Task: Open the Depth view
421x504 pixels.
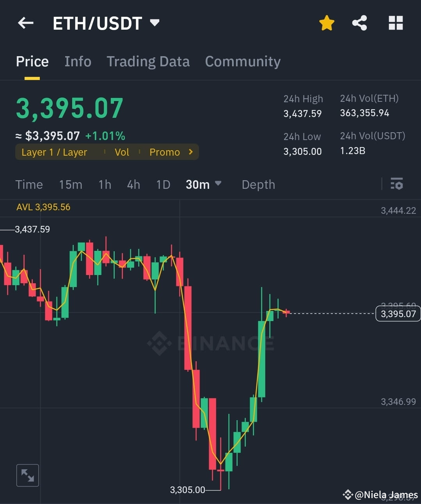Action: coord(258,184)
